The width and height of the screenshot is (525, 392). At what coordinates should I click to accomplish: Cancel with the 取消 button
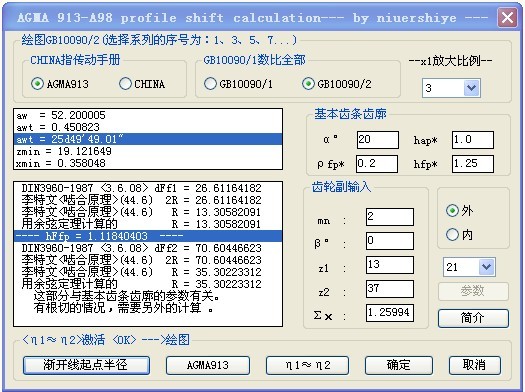tap(474, 365)
